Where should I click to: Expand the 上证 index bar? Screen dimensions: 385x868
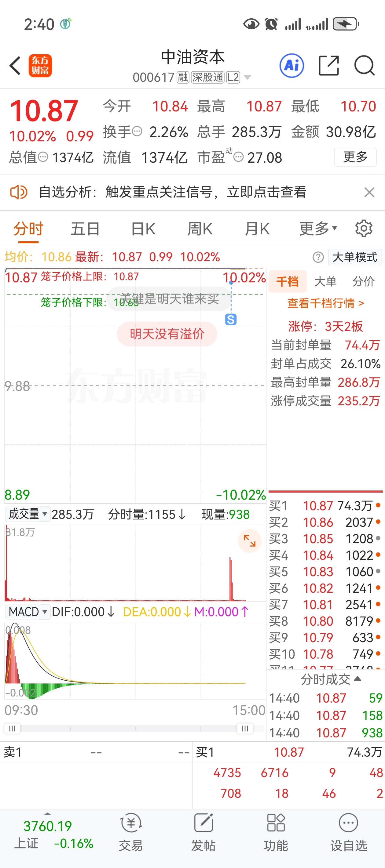coord(48,813)
